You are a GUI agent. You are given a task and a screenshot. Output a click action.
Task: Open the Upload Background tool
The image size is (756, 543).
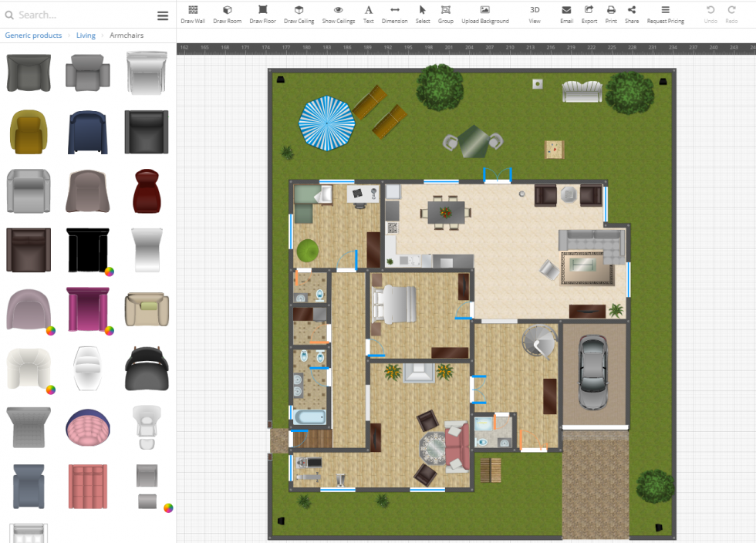click(484, 14)
